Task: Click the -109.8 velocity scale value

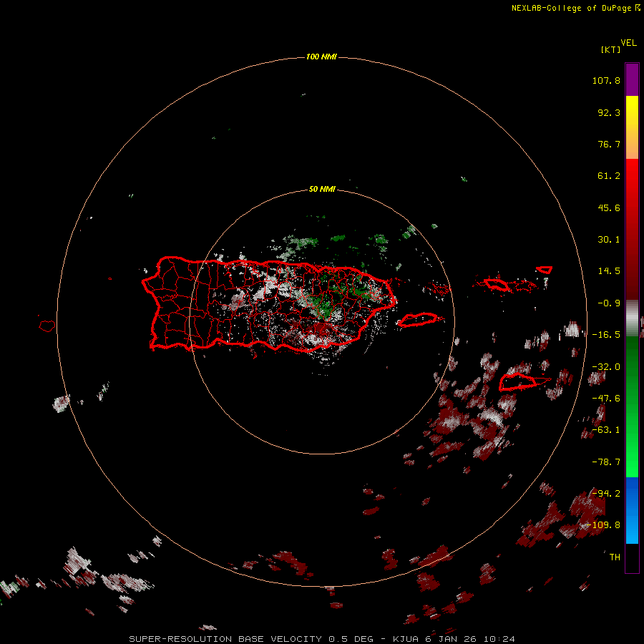Action: click(604, 525)
